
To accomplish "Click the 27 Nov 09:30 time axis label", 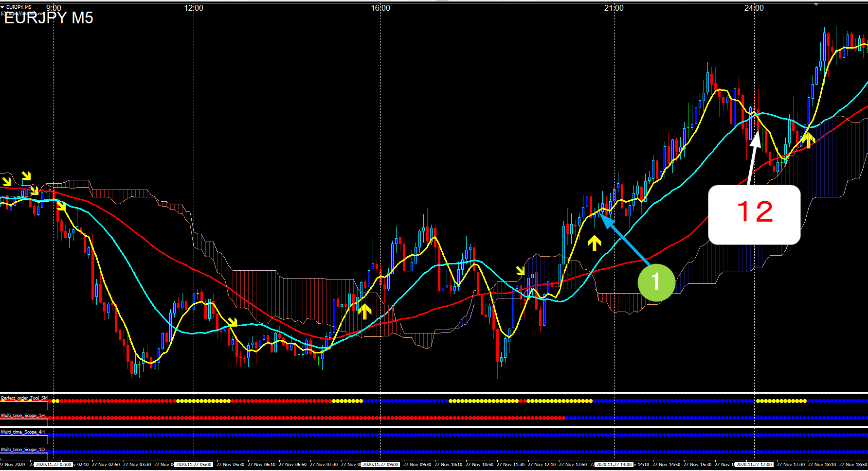I will click(x=417, y=465).
